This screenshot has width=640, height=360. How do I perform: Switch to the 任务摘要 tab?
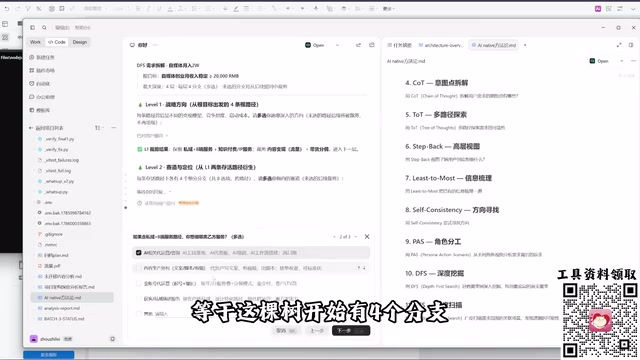coord(400,45)
